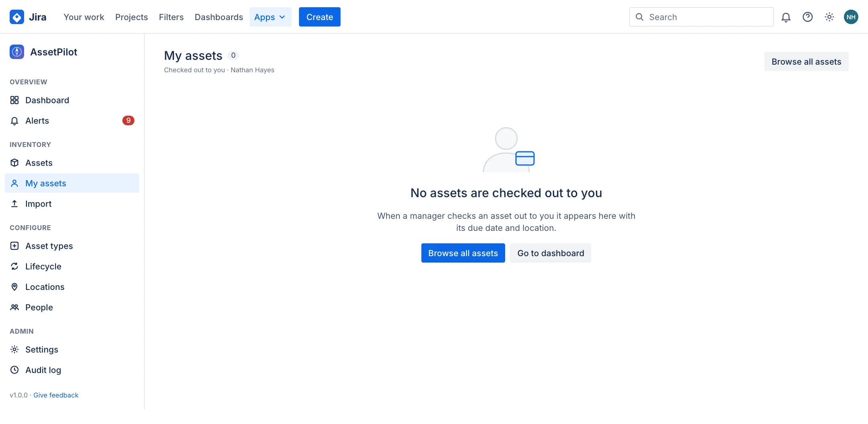Click the AssetPilot compass logo

pyautogui.click(x=17, y=52)
